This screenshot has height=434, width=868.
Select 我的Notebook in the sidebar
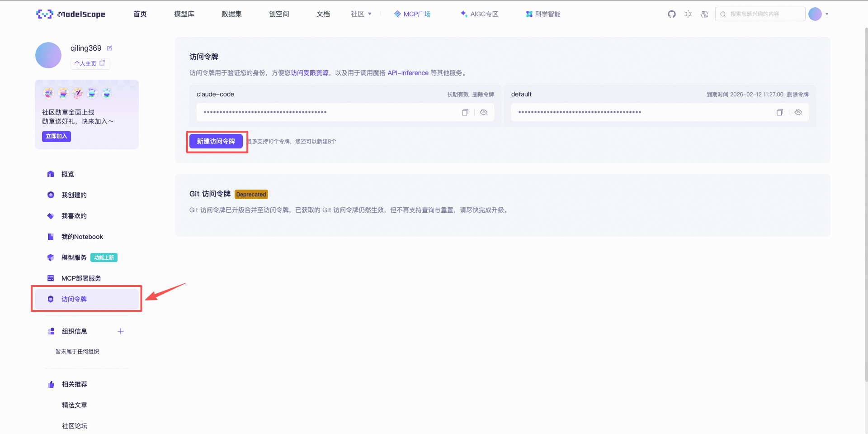coord(81,236)
